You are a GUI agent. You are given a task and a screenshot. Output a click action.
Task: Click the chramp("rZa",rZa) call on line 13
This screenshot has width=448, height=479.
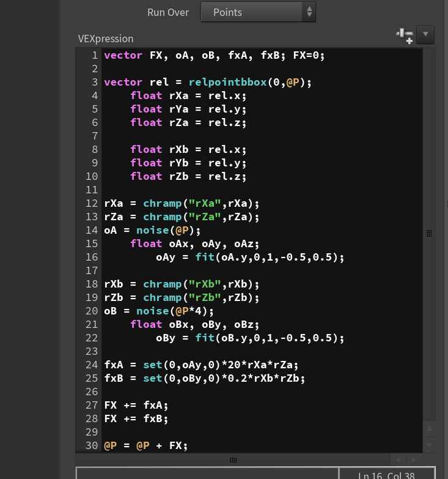[x=201, y=217]
